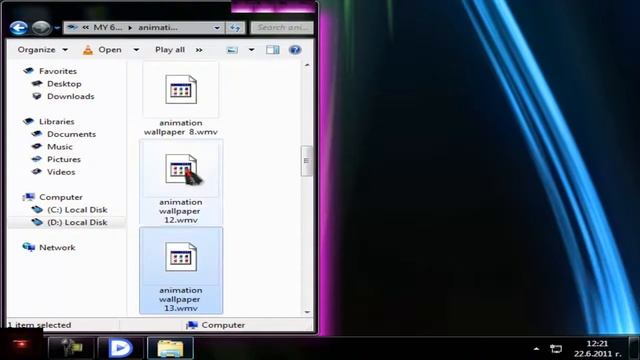Screen dimensions: 640x360
Task: Open the Pictures library
Action: [x=64, y=160]
